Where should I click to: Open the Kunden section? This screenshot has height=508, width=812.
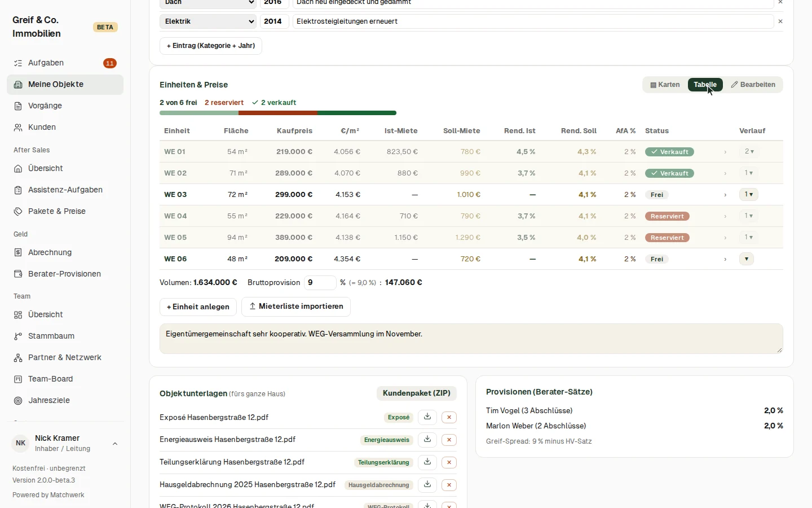[x=65, y=128]
